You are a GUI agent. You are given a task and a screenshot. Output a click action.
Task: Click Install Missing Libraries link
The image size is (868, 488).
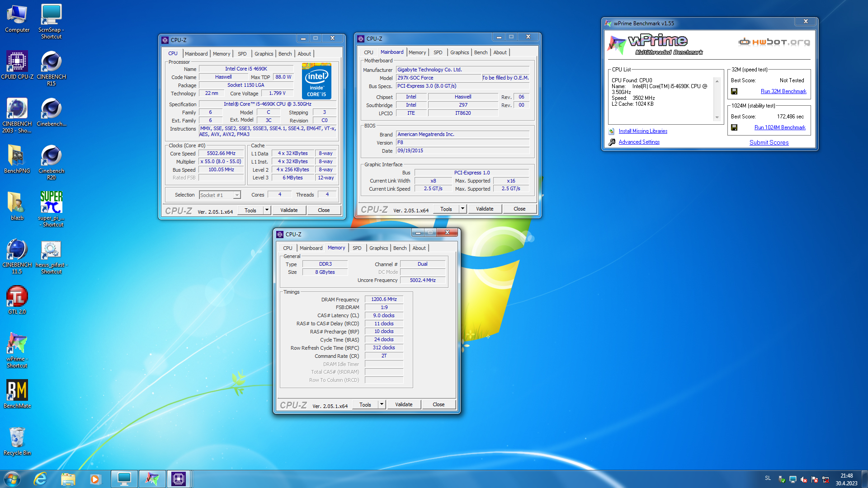pyautogui.click(x=643, y=131)
